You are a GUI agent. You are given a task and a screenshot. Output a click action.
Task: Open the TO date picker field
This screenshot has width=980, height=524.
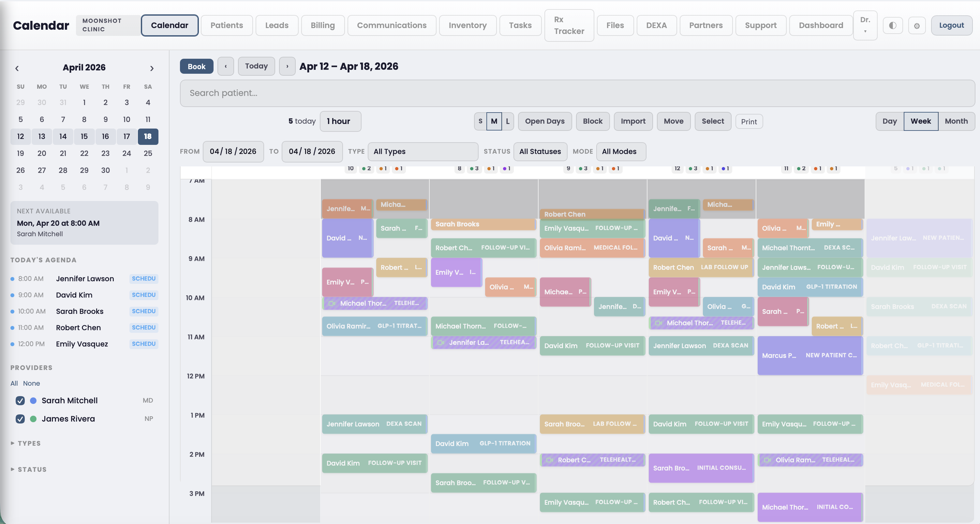(312, 152)
